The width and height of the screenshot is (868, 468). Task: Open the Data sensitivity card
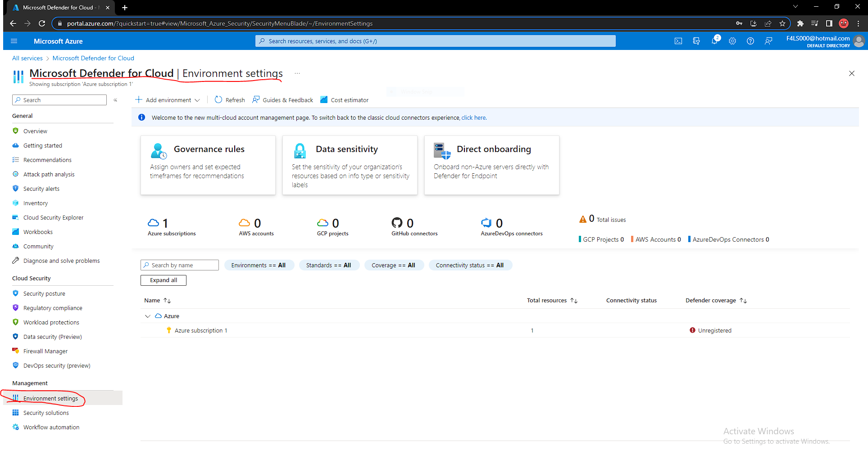click(350, 165)
